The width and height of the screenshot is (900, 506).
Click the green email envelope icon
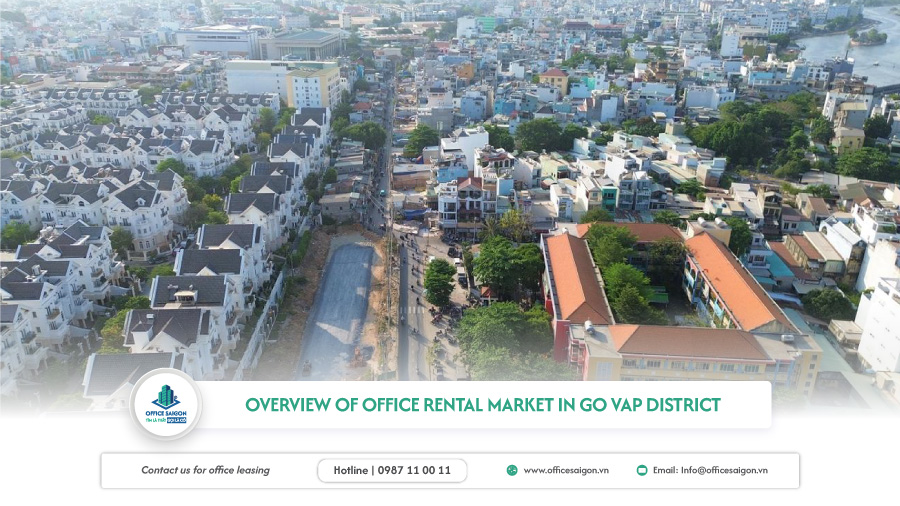coord(642,470)
